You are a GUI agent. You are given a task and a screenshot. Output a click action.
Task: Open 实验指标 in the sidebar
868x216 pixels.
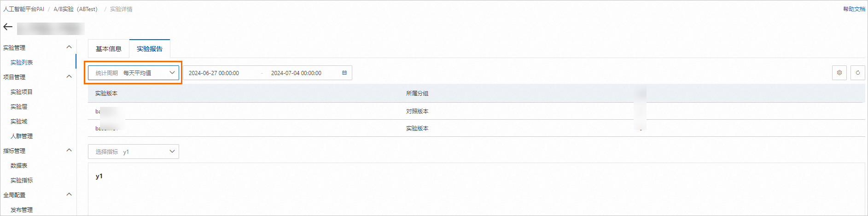22,180
